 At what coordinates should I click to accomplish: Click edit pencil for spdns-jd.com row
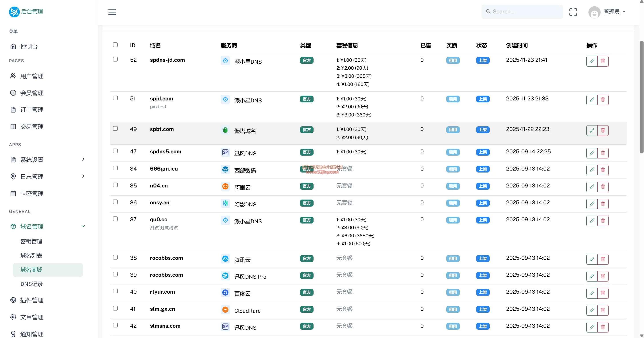pos(592,61)
